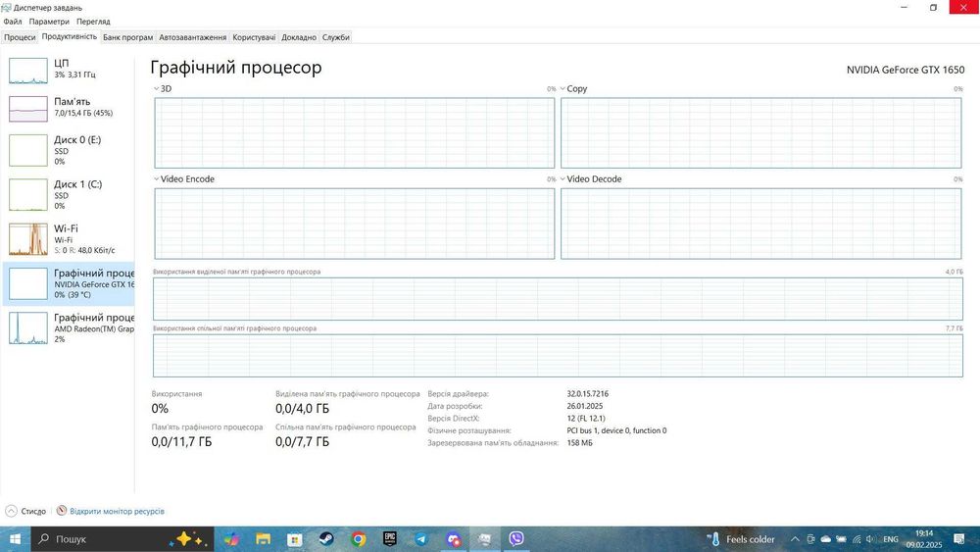This screenshot has width=980, height=552.
Task: Open Telegram from the taskbar
Action: tap(421, 539)
